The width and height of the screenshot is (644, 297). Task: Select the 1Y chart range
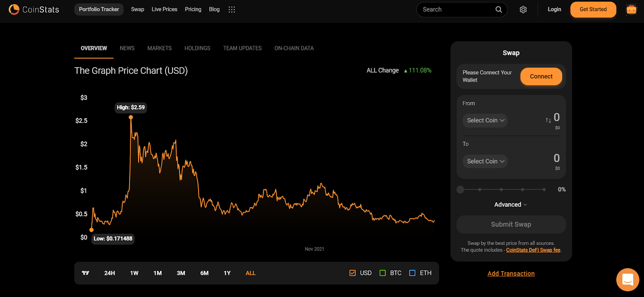tap(227, 273)
